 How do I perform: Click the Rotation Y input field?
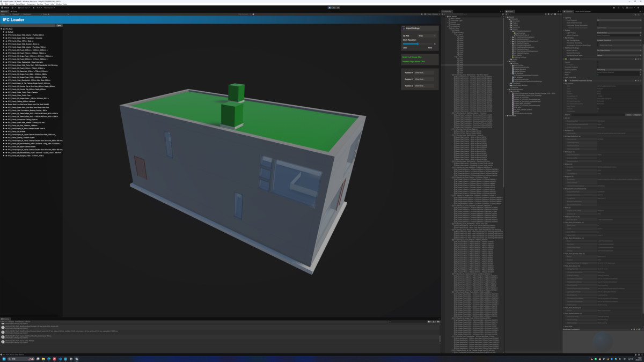[425, 79]
